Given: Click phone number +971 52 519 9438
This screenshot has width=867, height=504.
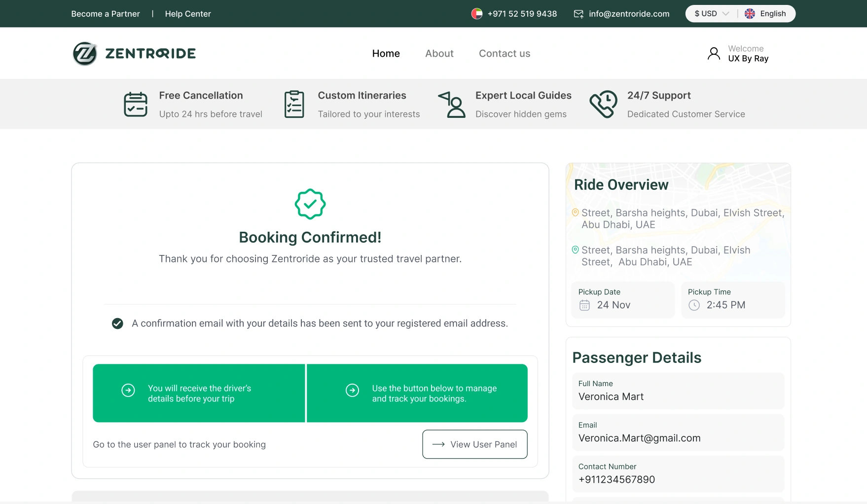Looking at the screenshot, I should pos(522,14).
